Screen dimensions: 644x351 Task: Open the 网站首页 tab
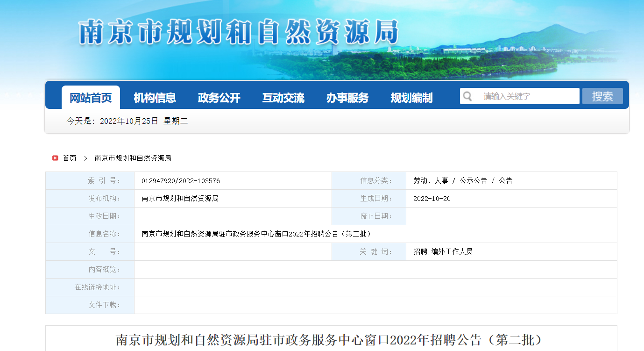(91, 98)
